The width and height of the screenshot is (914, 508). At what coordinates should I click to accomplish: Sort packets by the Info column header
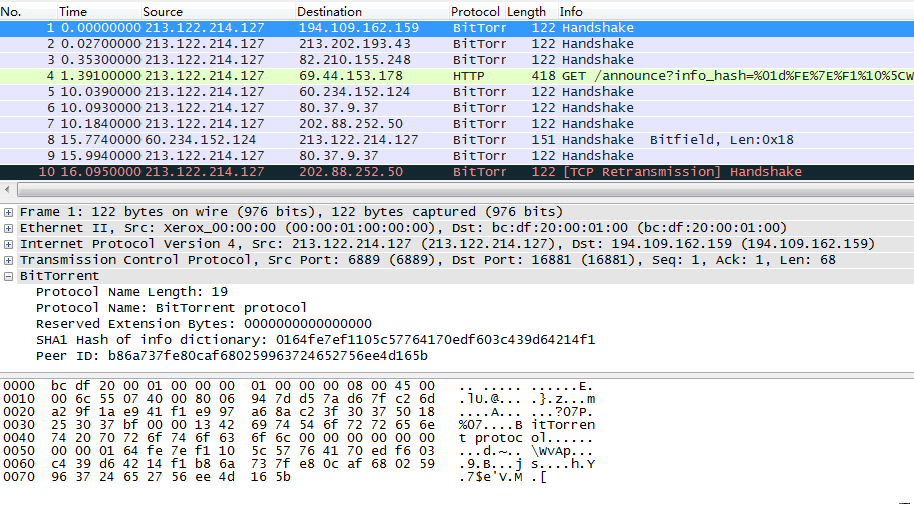pos(736,12)
